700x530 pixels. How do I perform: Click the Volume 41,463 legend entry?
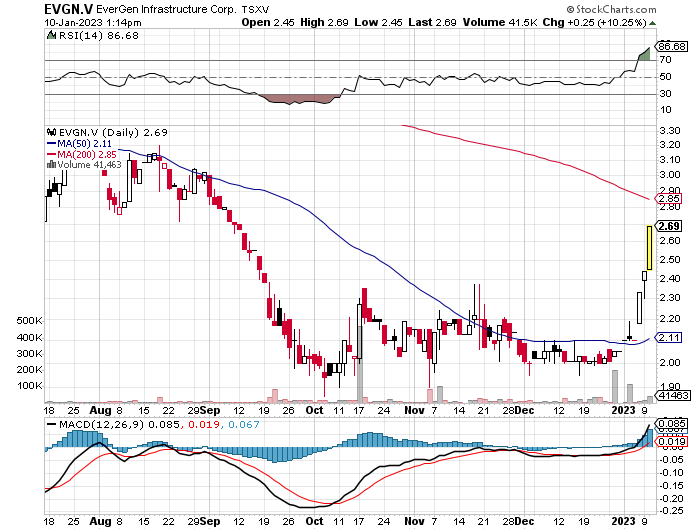pyautogui.click(x=89, y=165)
